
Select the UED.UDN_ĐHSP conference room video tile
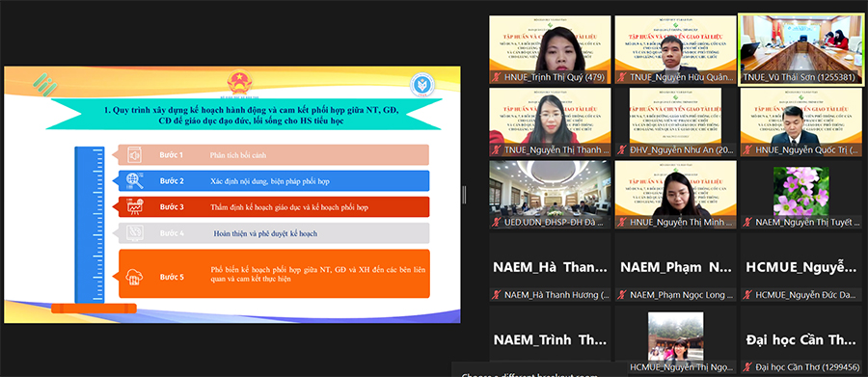click(551, 195)
